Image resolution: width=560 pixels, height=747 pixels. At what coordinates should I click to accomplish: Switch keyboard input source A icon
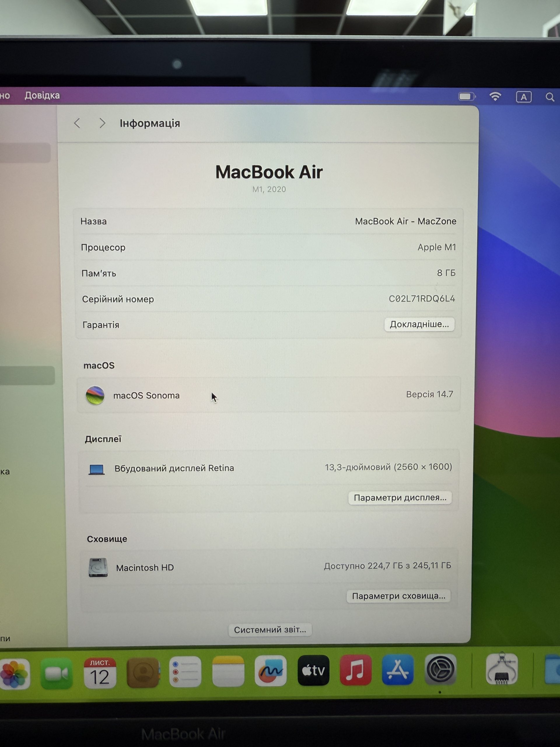pyautogui.click(x=524, y=97)
